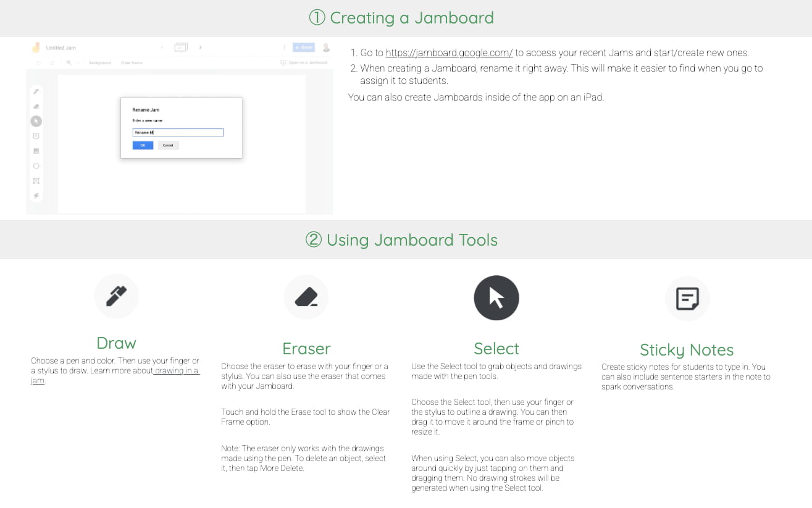Viewport: 812px width, 508px height.
Task: Open the Background menu
Action: click(100, 62)
